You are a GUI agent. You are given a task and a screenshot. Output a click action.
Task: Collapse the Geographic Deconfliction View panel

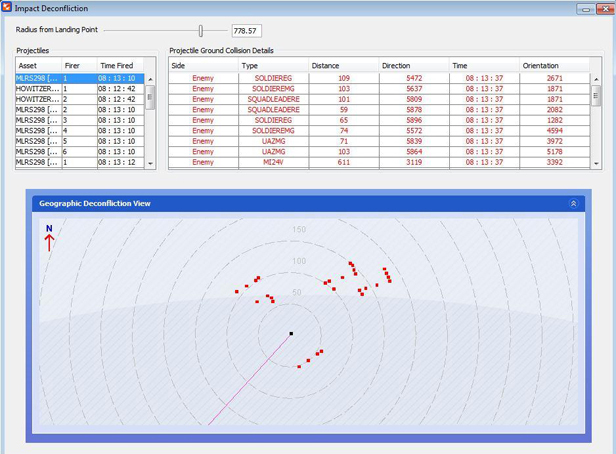click(x=573, y=203)
